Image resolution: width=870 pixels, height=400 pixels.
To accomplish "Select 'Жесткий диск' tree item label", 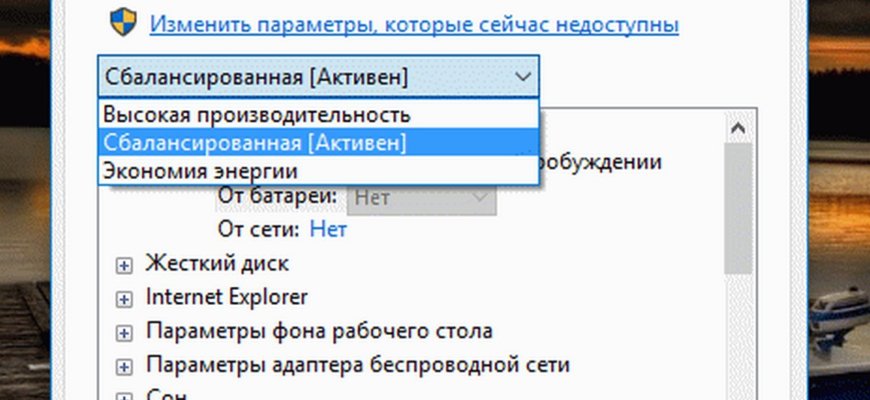I will pyautogui.click(x=217, y=263).
